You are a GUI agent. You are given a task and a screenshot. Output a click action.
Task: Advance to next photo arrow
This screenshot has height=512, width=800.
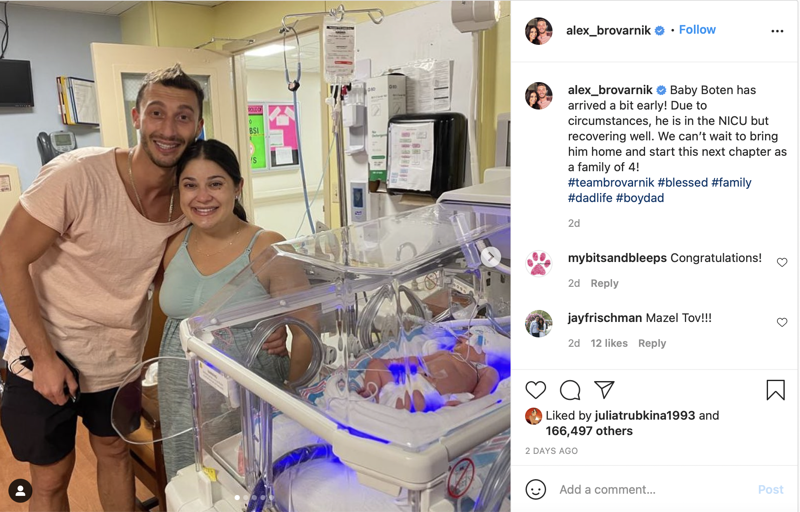(x=491, y=257)
